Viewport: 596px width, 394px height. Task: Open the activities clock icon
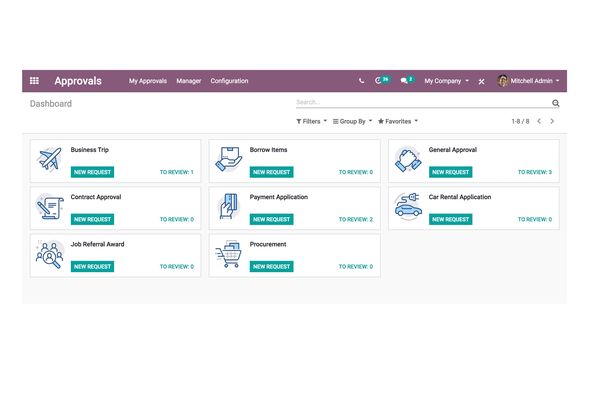point(378,81)
